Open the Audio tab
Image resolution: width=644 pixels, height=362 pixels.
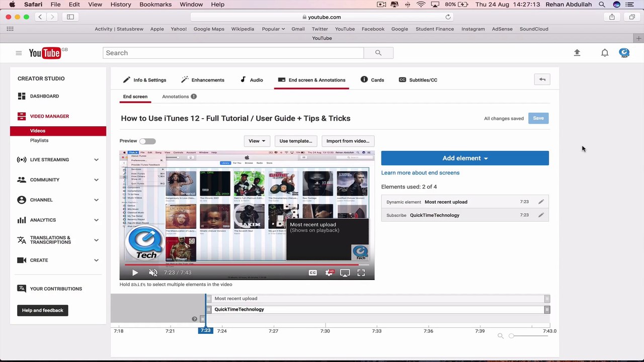pyautogui.click(x=252, y=80)
